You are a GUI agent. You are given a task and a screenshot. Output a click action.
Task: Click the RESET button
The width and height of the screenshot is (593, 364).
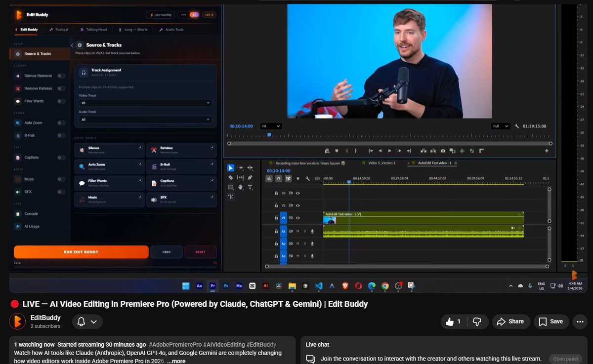(x=201, y=252)
